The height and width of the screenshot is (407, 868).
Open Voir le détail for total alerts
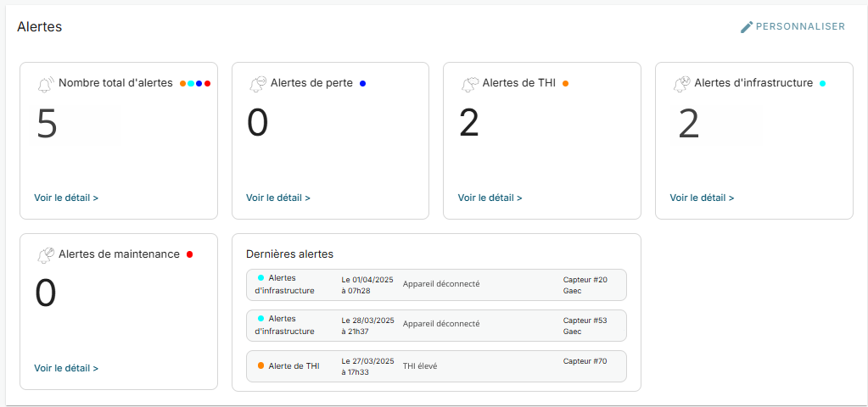(x=66, y=198)
